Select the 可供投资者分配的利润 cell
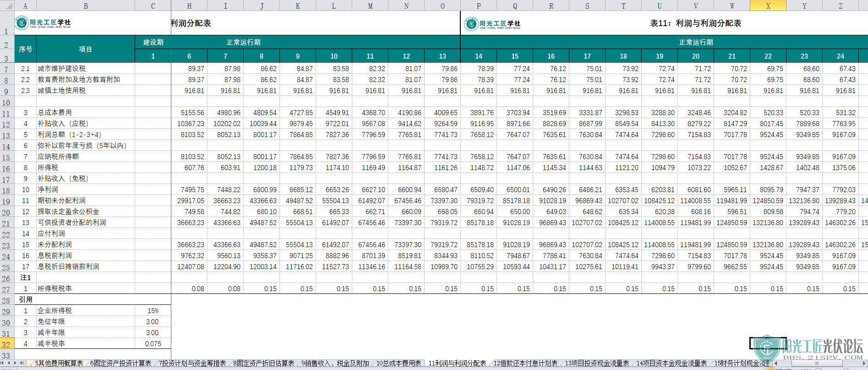 pyautogui.click(x=86, y=223)
